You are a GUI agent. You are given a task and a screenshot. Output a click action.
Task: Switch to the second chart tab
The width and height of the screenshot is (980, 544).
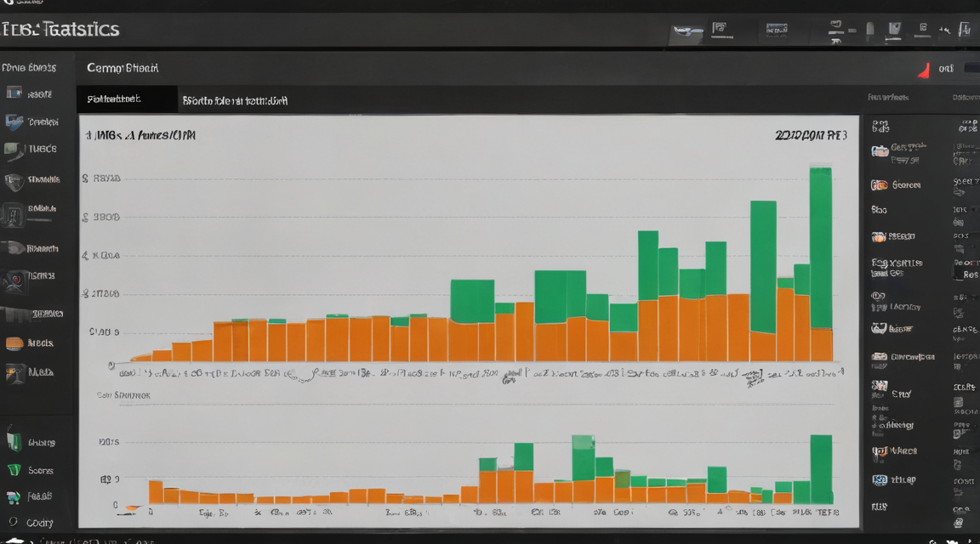(x=235, y=100)
